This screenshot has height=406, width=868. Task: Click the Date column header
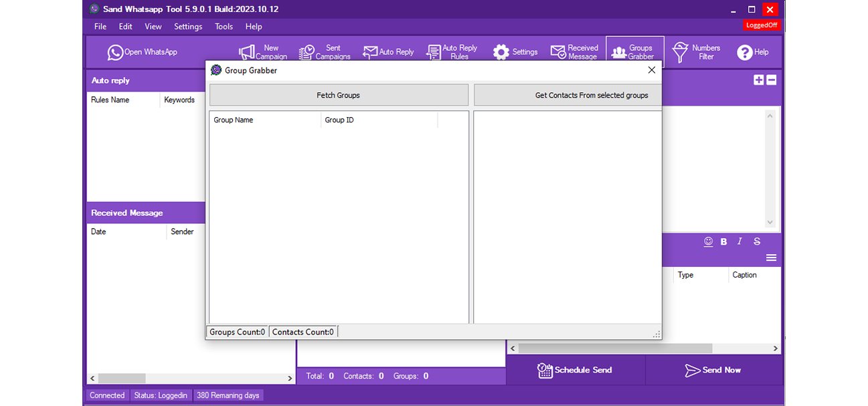point(126,231)
